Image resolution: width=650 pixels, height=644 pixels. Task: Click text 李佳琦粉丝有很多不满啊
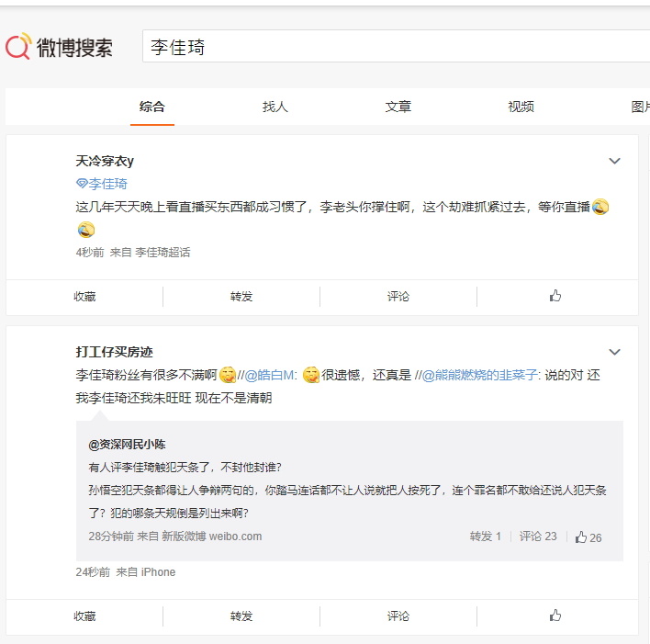tap(146, 375)
